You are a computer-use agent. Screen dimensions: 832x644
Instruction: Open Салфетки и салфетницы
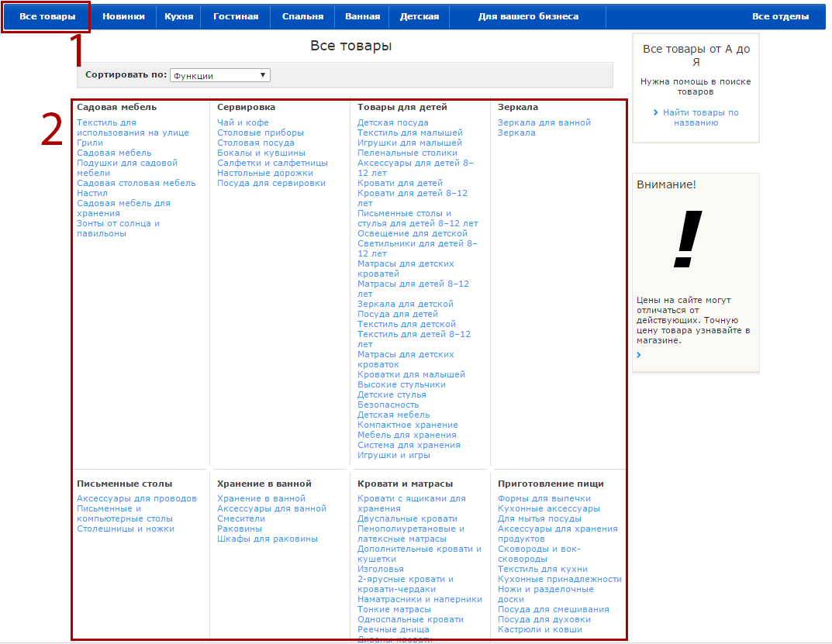click(272, 163)
